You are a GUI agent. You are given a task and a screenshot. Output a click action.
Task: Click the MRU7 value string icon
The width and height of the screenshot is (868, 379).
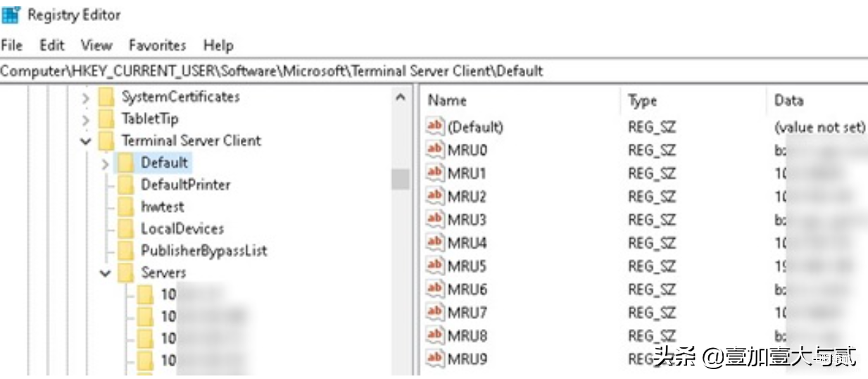click(x=435, y=313)
